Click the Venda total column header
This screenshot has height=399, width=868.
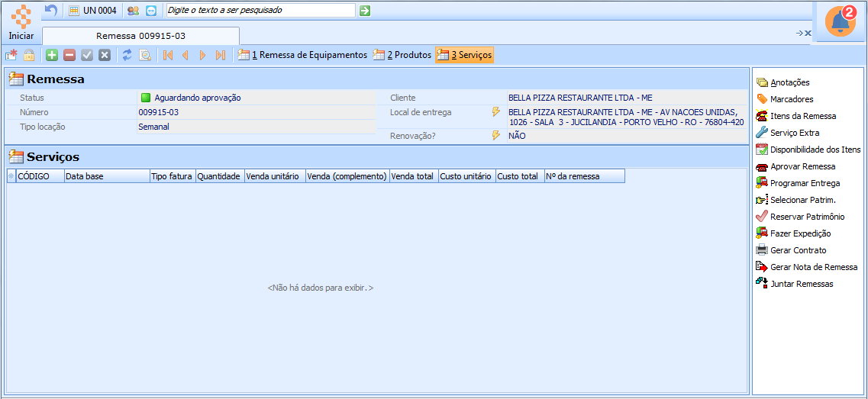[414, 176]
